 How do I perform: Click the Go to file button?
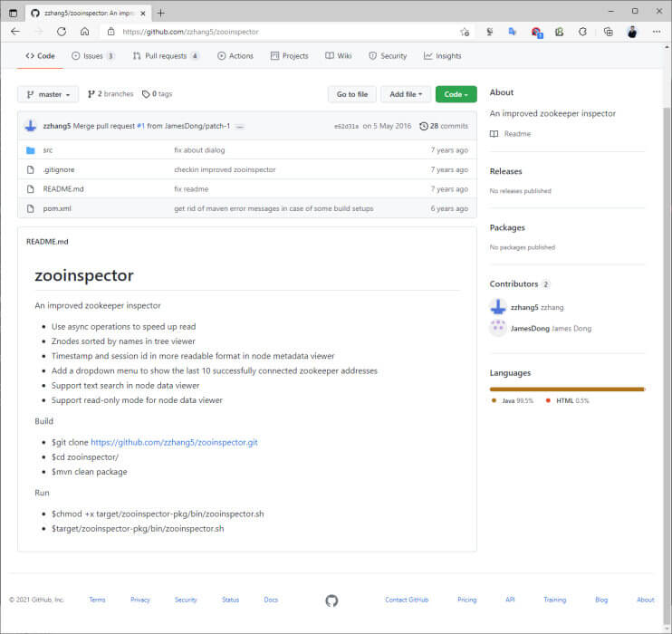[352, 94]
